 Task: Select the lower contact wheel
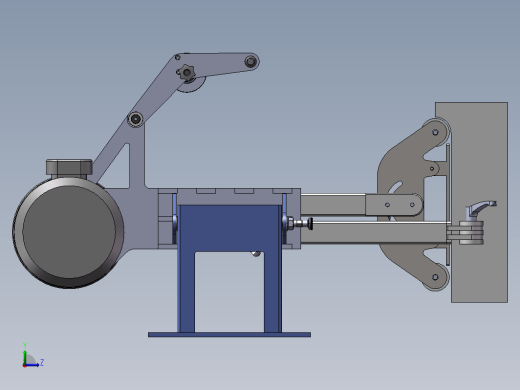pyautogui.click(x=435, y=277)
